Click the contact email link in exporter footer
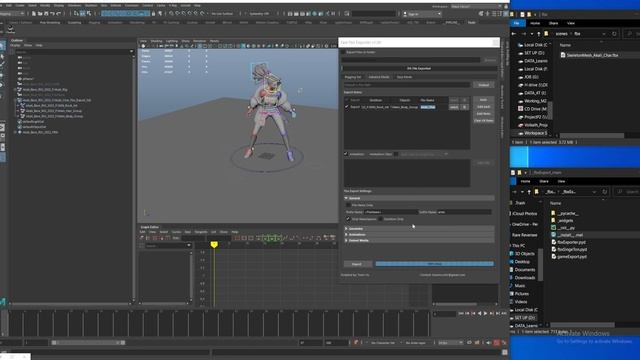 point(442,275)
